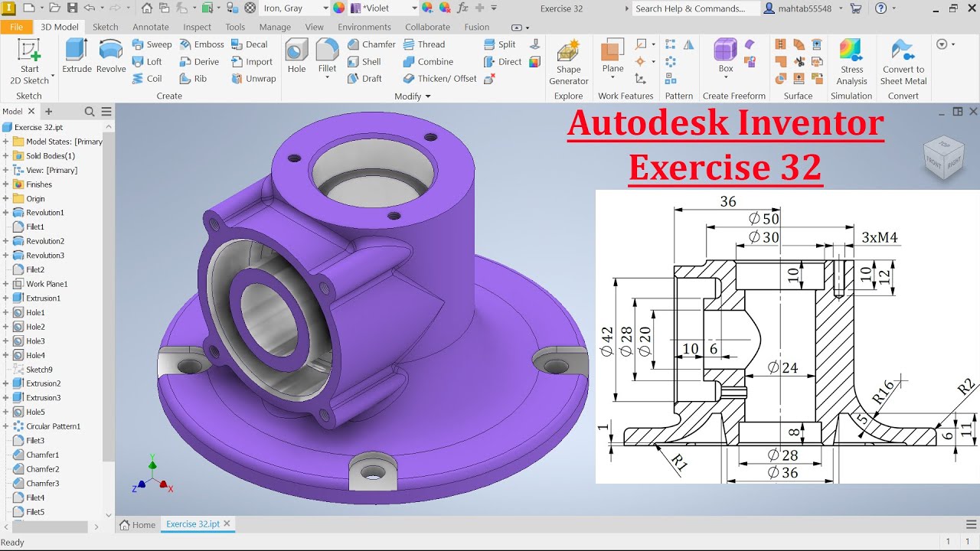Click Convert to Sheet Metal

(x=903, y=61)
